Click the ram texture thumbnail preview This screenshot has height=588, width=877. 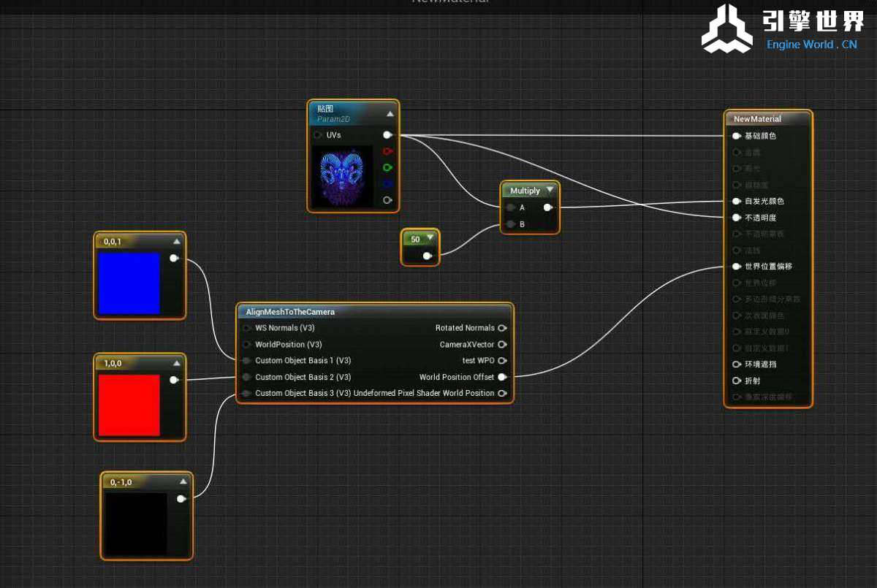coord(342,176)
